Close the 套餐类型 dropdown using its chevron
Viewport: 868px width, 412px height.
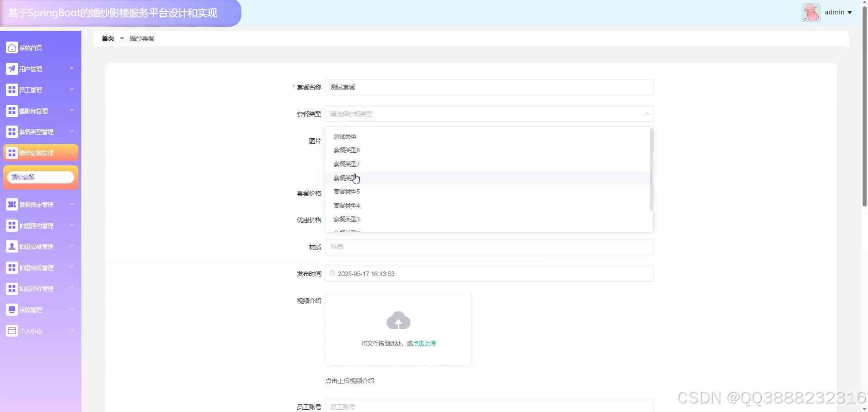pos(646,114)
